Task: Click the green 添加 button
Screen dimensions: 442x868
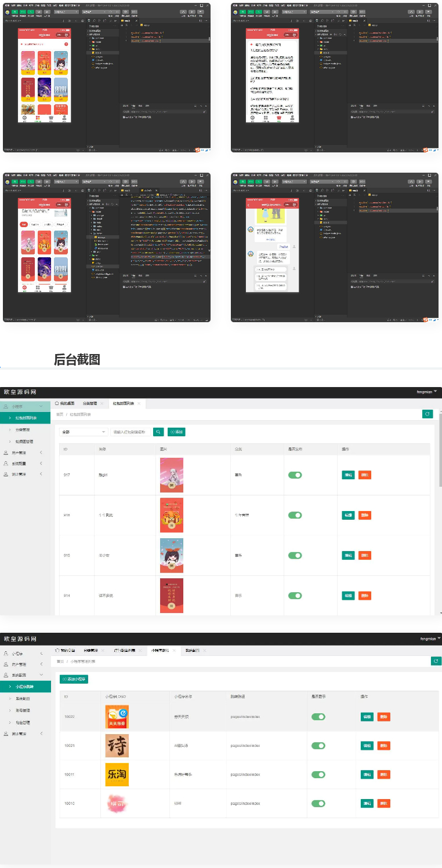Action: (176, 432)
